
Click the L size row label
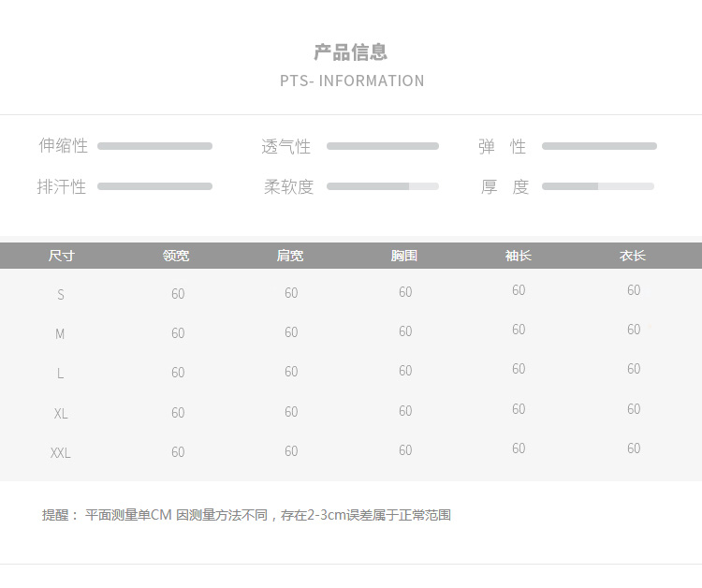tap(60, 373)
